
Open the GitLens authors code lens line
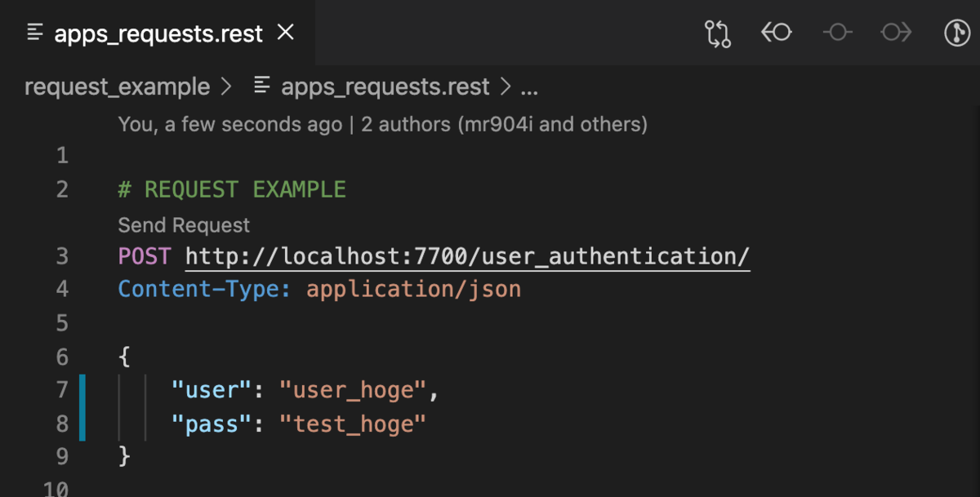tap(382, 124)
